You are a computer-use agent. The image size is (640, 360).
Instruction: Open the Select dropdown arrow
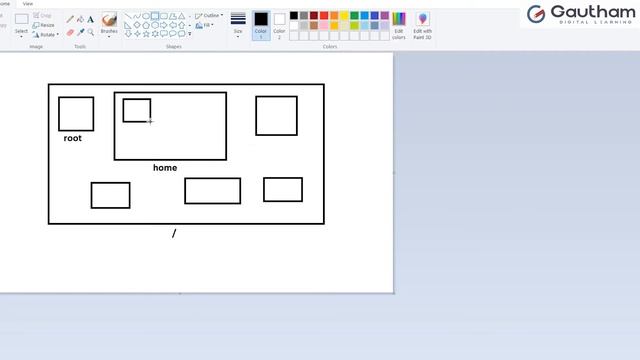coord(21,37)
